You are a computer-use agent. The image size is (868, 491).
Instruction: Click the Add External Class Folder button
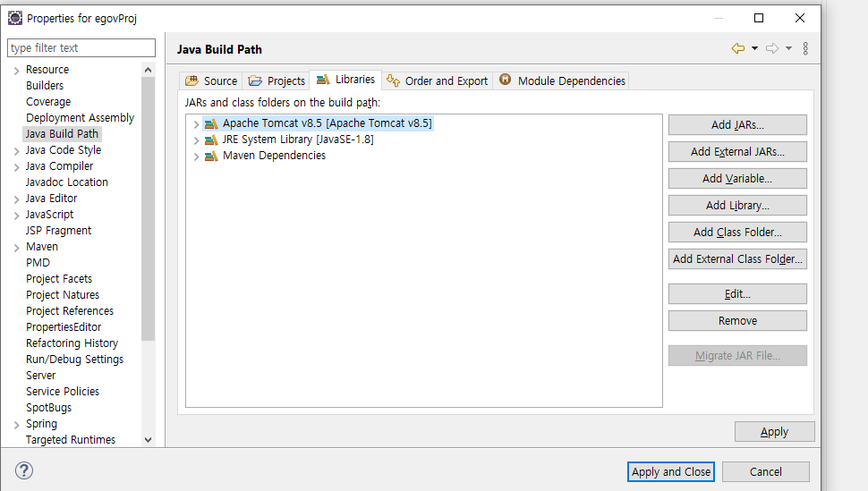pos(737,259)
